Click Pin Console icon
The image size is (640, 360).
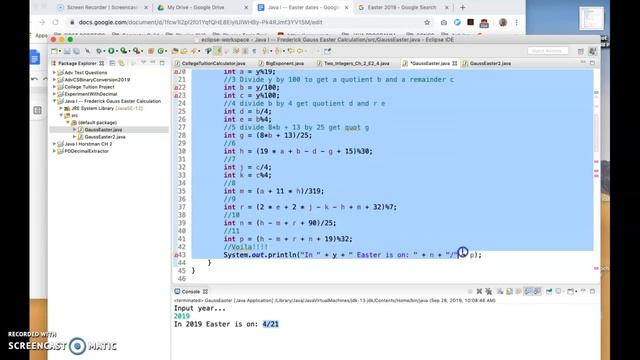coord(549,291)
